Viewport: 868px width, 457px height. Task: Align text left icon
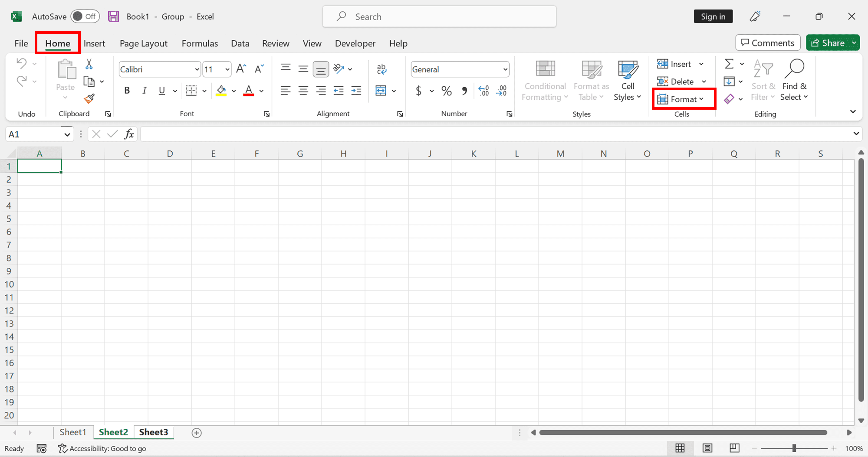286,90
